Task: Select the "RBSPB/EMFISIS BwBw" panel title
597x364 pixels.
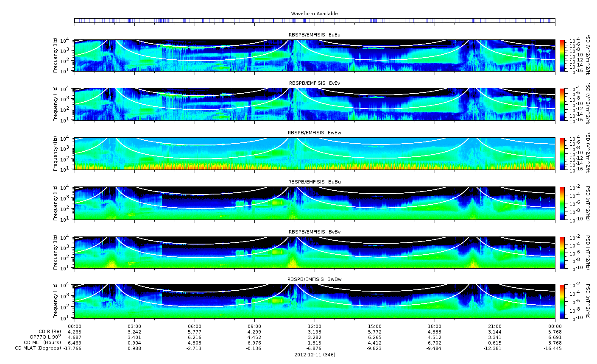Action: tap(314, 279)
